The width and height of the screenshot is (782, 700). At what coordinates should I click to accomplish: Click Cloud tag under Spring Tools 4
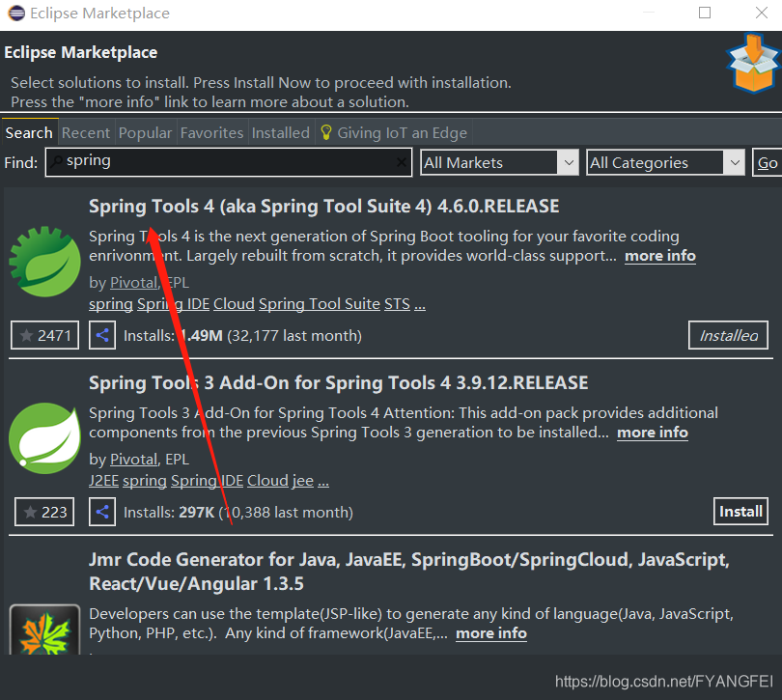click(234, 304)
